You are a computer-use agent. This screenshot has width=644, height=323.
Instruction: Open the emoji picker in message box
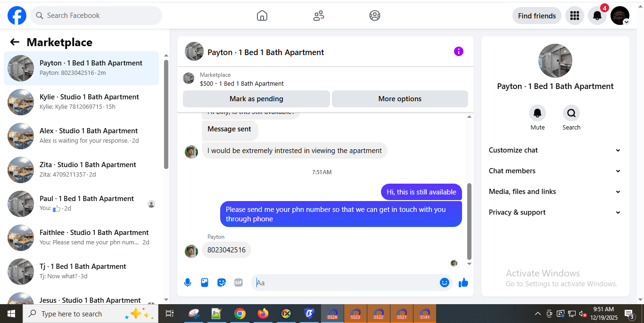444,283
